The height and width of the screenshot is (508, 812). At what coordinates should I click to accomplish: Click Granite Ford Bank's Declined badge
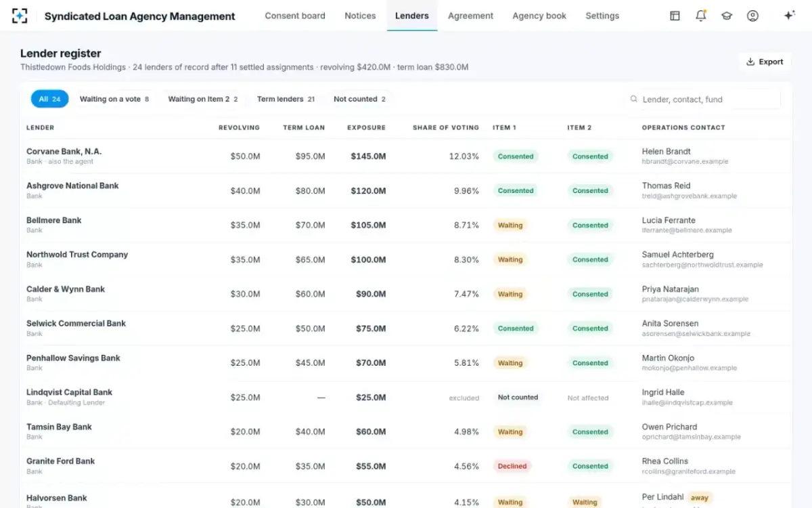coord(512,466)
